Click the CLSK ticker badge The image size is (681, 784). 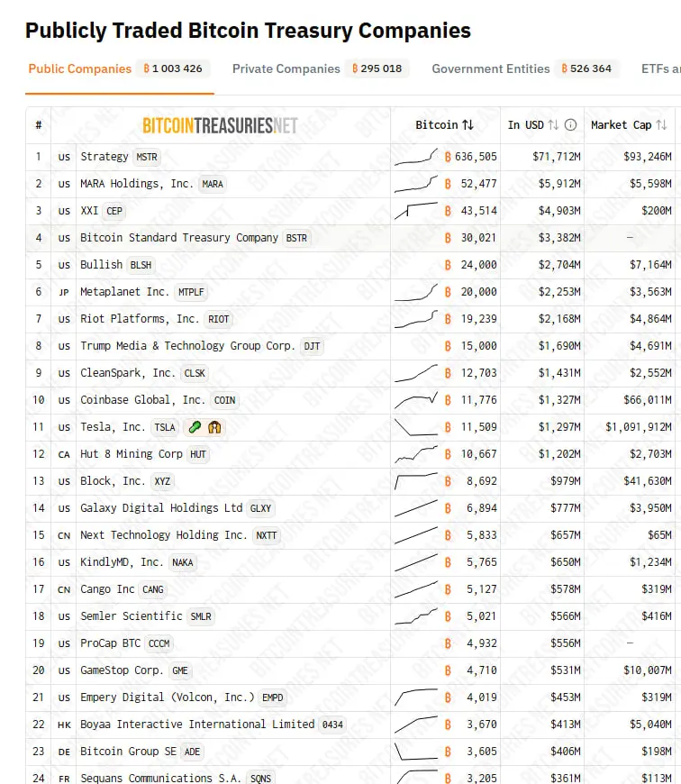195,373
